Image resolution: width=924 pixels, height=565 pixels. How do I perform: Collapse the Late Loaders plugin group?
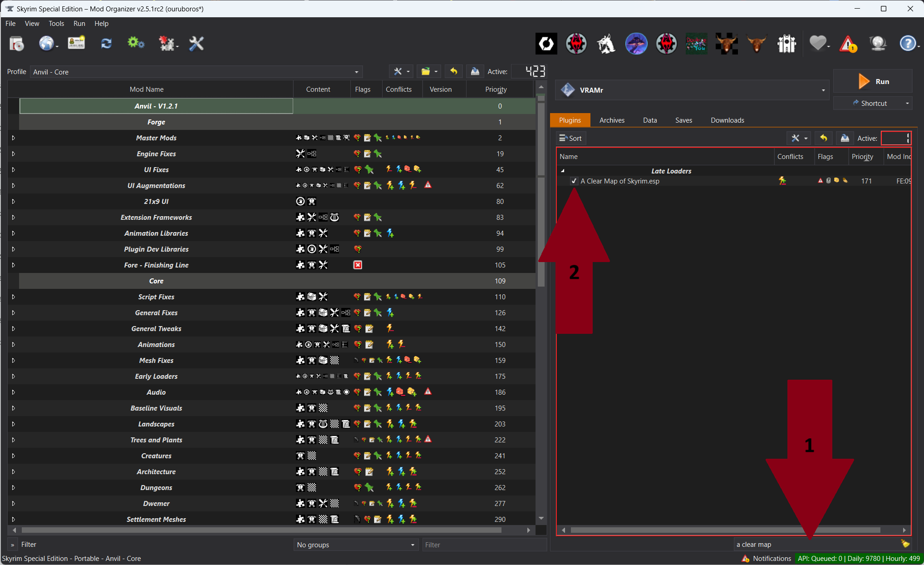563,171
